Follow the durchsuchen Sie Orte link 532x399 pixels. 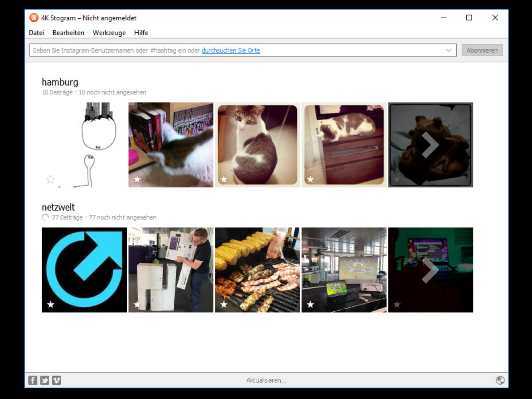coord(231,50)
